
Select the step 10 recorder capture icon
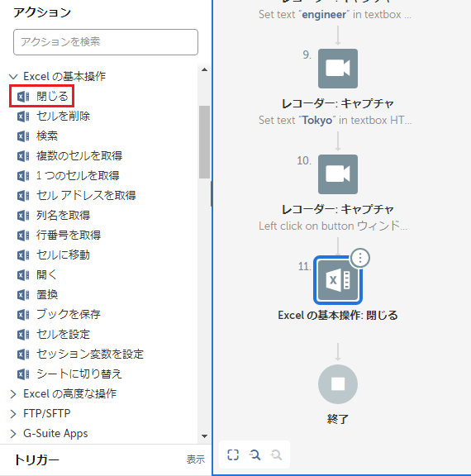click(x=338, y=174)
